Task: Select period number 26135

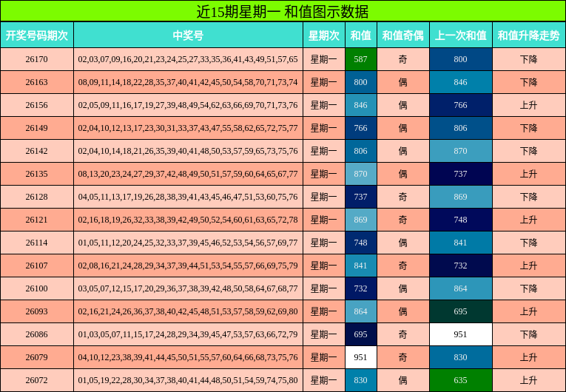Action: tap(37, 174)
